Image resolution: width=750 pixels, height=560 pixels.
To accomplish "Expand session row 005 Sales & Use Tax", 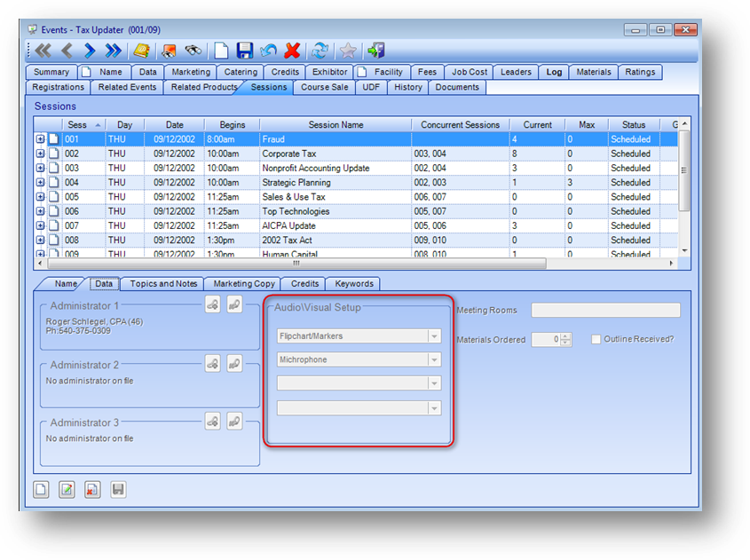I will click(x=40, y=196).
